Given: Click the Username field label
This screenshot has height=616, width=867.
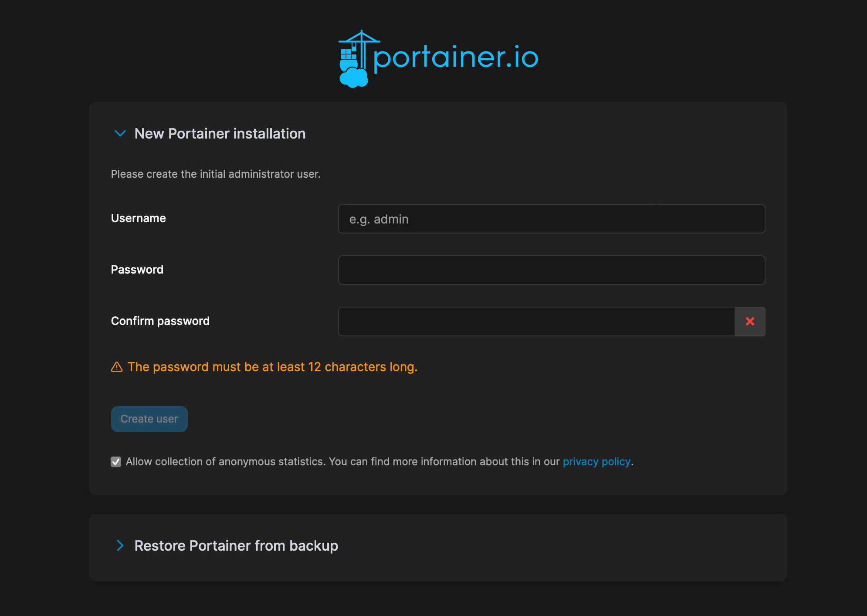Looking at the screenshot, I should [139, 218].
